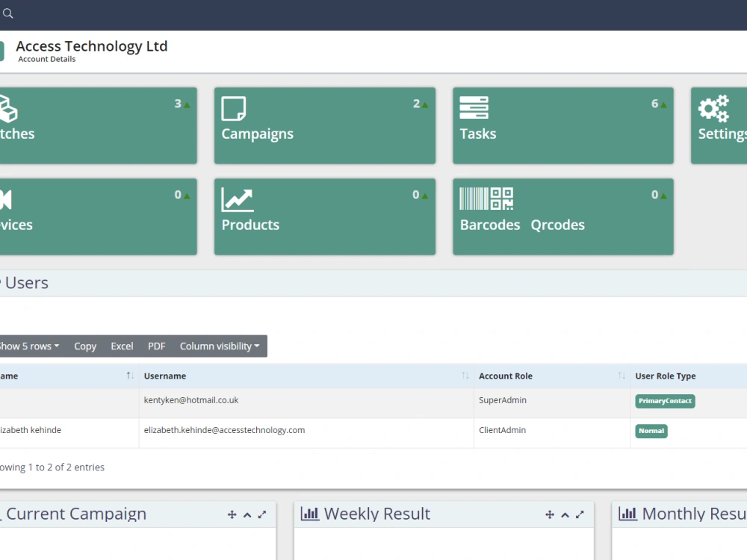Click the Products chart icon
The height and width of the screenshot is (560, 747).
click(238, 199)
